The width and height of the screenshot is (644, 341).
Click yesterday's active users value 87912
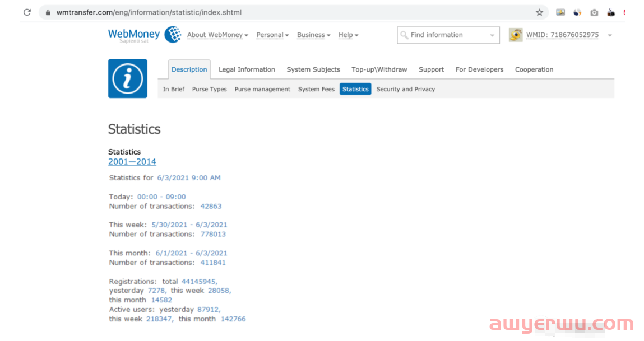[209, 310]
